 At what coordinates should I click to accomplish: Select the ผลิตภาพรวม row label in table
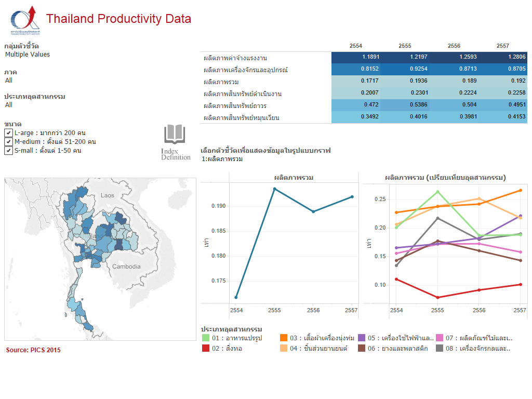(221, 82)
